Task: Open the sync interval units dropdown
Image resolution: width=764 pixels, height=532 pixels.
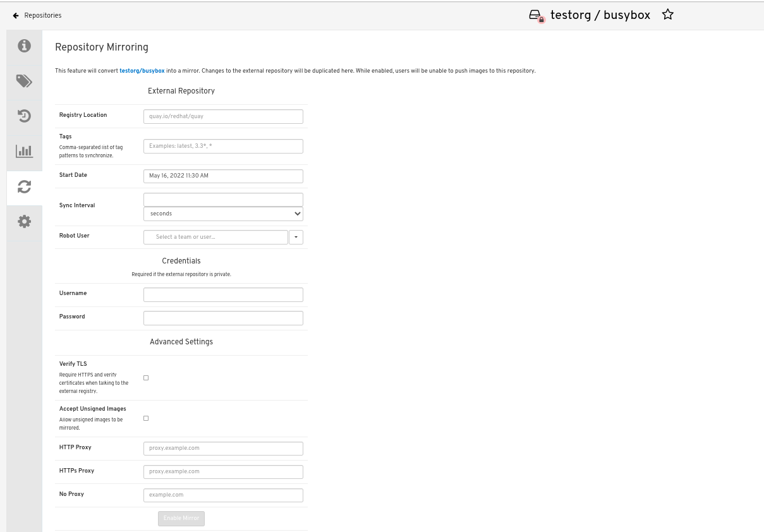Action: 223,214
